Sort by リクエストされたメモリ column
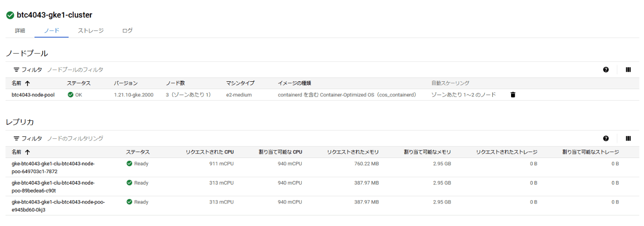This screenshot has width=644, height=226. click(353, 152)
